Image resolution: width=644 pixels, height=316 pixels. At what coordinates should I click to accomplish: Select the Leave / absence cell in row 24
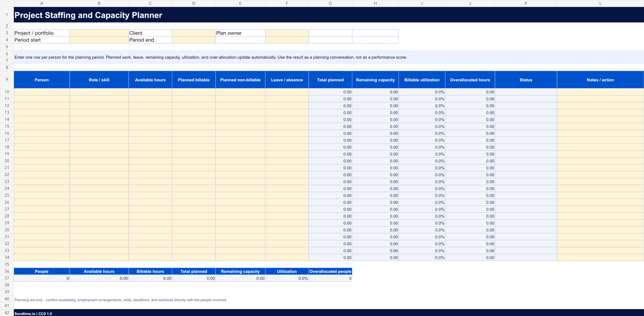tap(287, 188)
